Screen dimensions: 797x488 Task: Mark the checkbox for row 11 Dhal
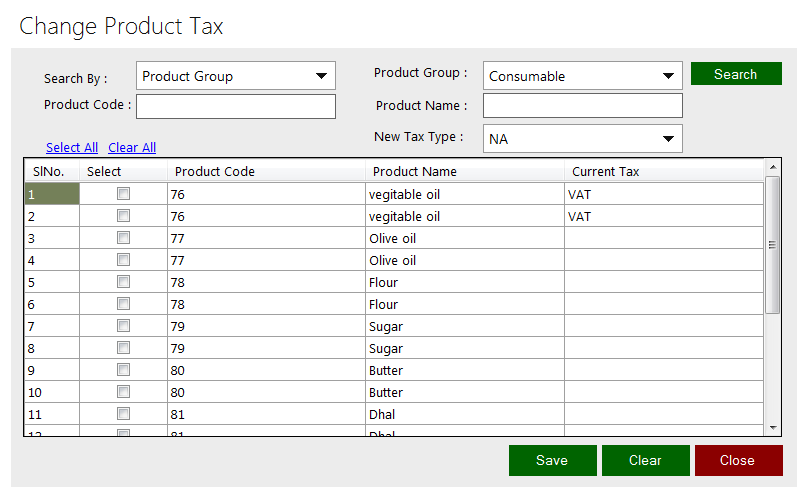123,414
